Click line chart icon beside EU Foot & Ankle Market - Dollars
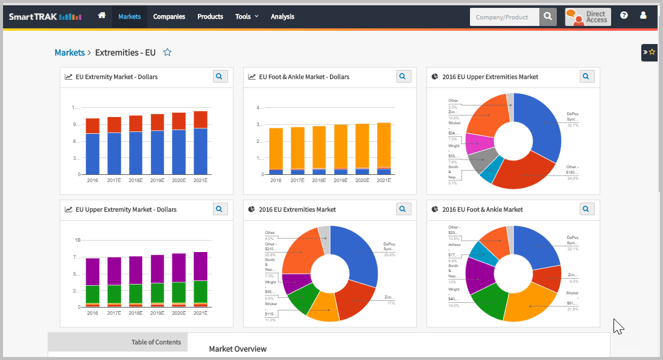Viewport: 663px width, 360px height. coord(252,77)
